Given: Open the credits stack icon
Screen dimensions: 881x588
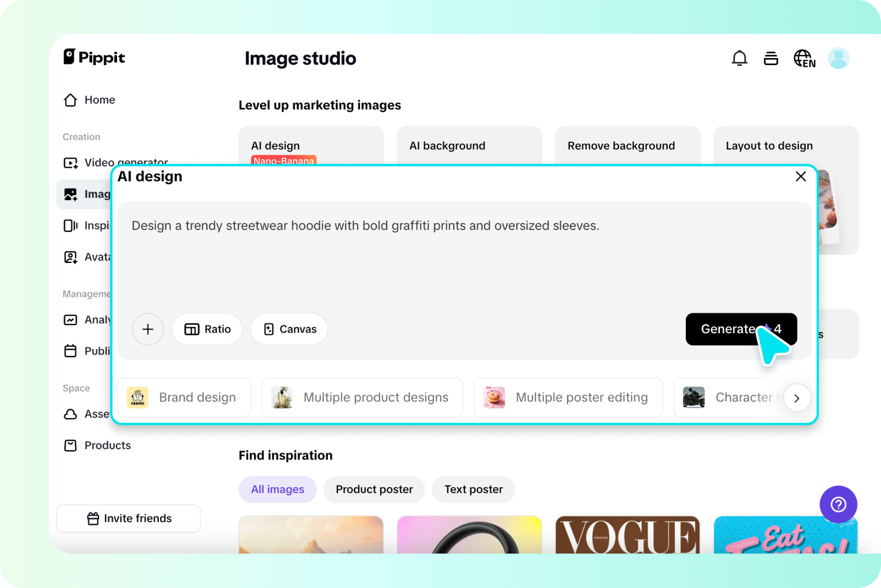Looking at the screenshot, I should pos(771,58).
